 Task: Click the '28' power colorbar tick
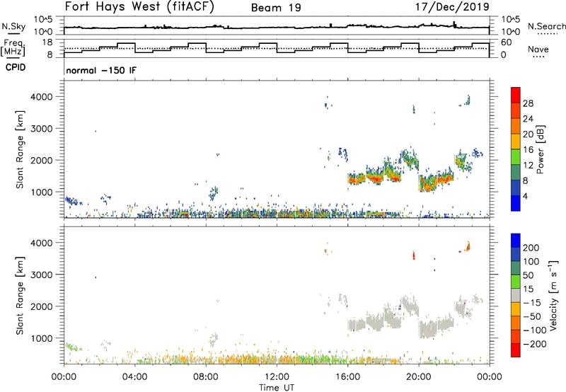tap(528, 103)
